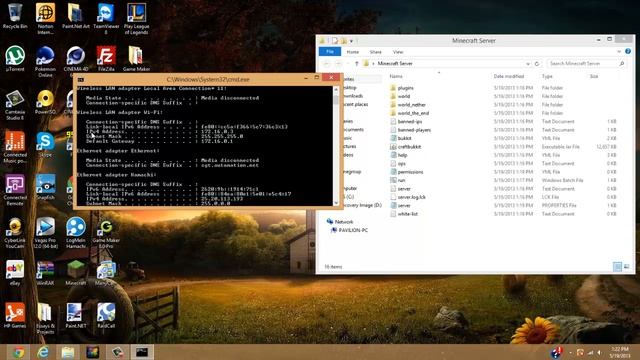Switch to Command Prompt taskbar button
Viewport: 640px width, 360px height.
pos(142,352)
